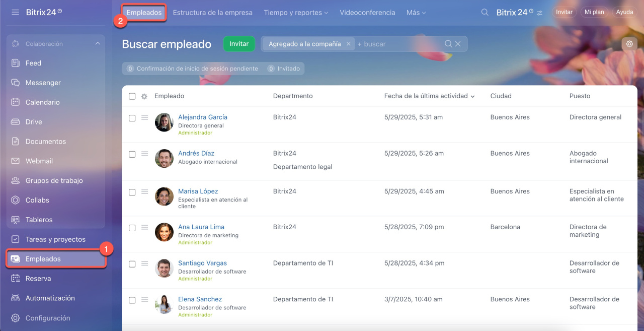This screenshot has height=331, width=644.
Task: Open the hamburger menu beside Bitrix24 logo
Action: pyautogui.click(x=15, y=12)
